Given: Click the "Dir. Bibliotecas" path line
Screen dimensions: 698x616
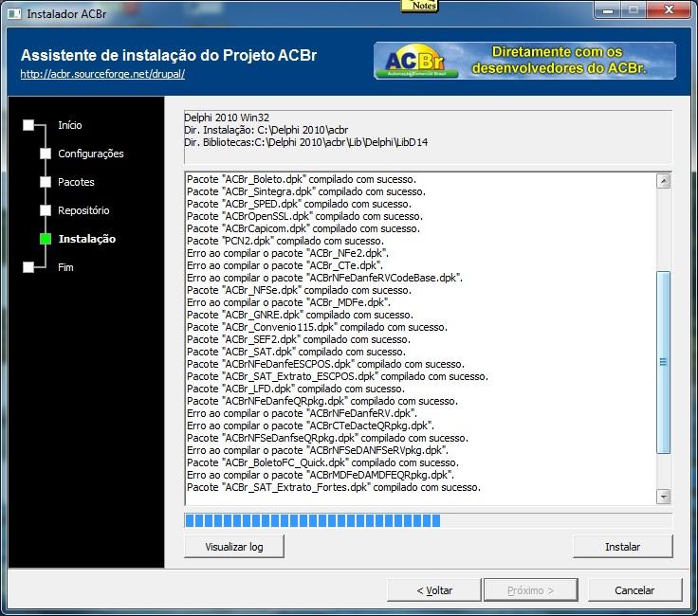Looking at the screenshot, I should [x=305, y=142].
